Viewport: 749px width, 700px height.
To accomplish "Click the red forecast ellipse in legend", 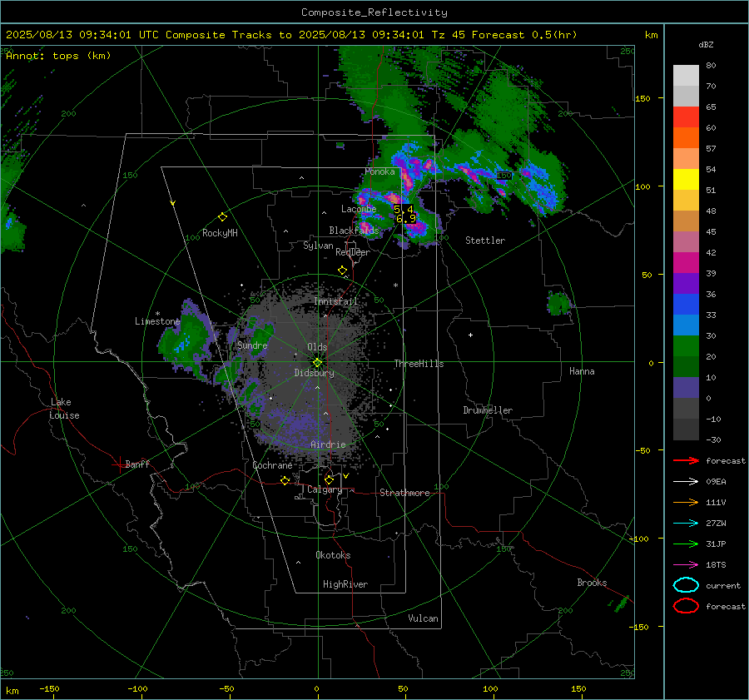I will pos(686,606).
